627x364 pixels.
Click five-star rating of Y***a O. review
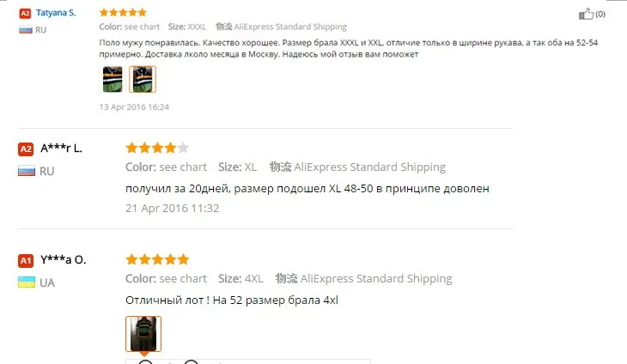[157, 259]
